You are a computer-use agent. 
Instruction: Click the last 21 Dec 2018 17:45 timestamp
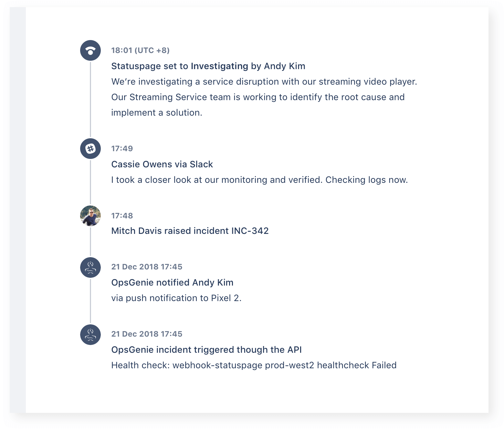pyautogui.click(x=147, y=334)
